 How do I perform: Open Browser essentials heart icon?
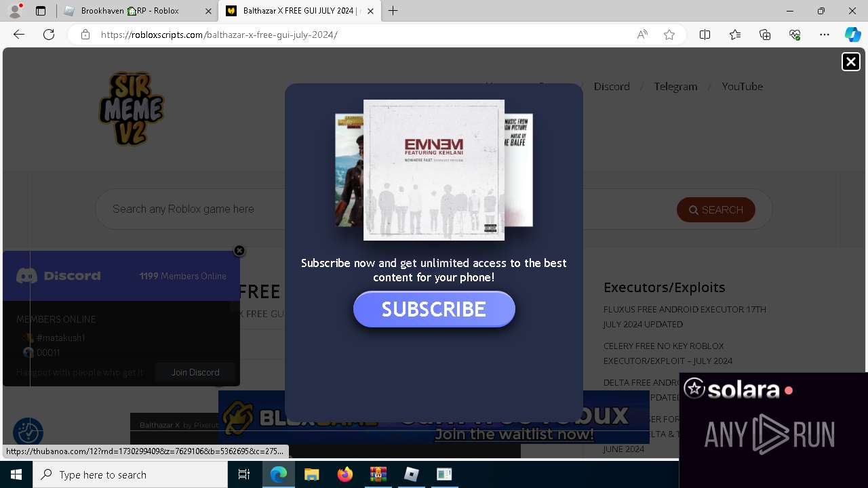click(x=795, y=35)
